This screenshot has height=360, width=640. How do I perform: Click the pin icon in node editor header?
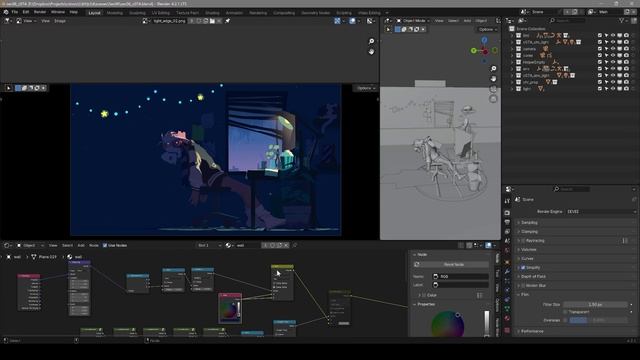point(295,245)
